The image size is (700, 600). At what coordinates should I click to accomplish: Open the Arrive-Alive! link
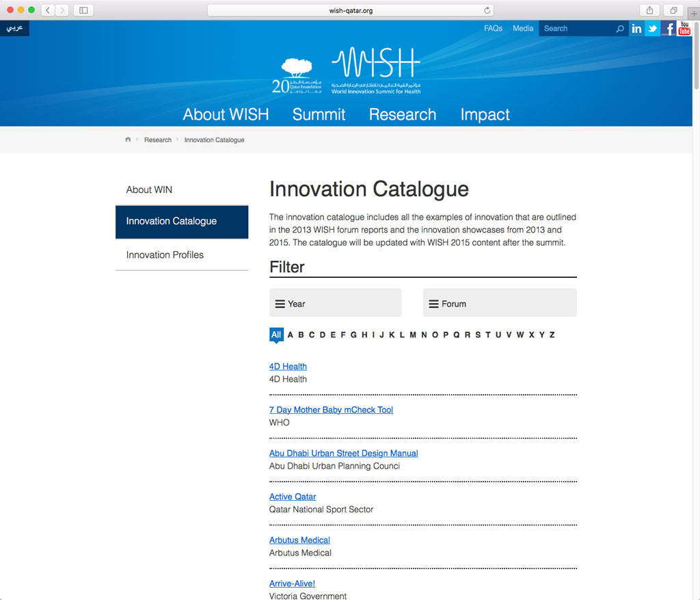coord(292,583)
